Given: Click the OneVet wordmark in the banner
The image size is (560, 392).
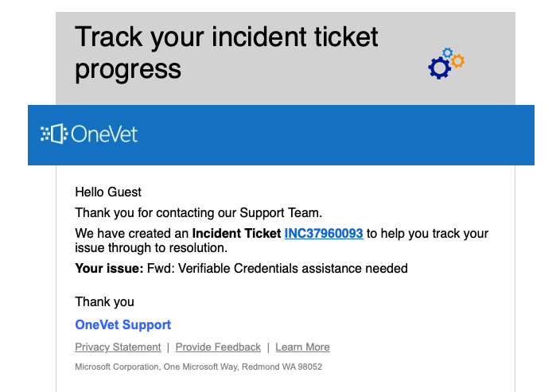Looking at the screenshot, I should click(x=104, y=134).
